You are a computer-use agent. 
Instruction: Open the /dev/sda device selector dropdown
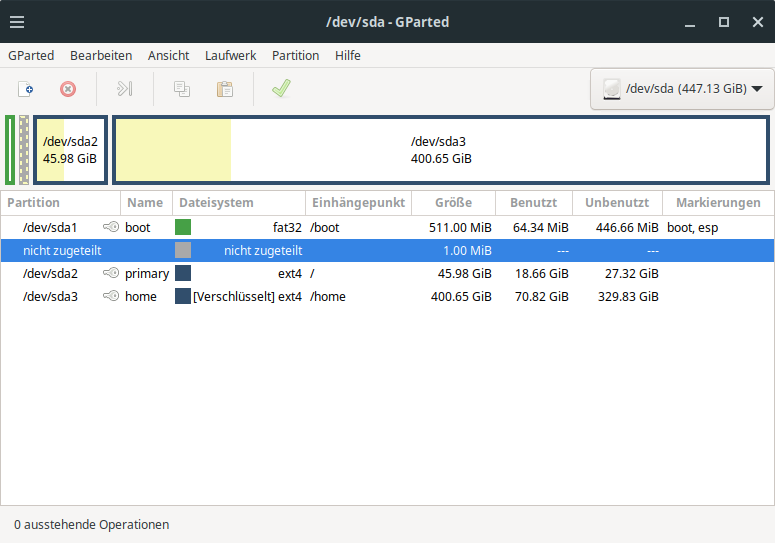682,89
